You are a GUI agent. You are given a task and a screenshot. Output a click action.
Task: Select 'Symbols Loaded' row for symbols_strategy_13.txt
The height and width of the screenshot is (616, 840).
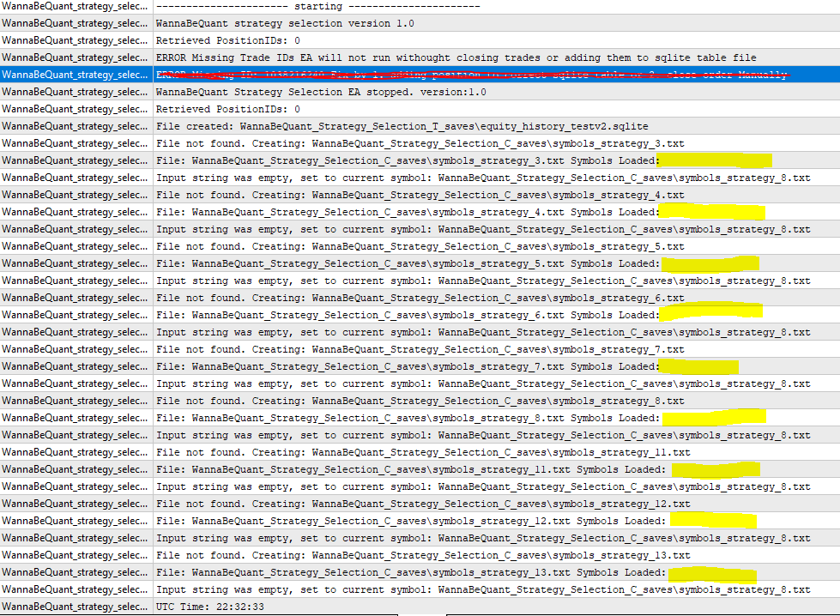420,572
